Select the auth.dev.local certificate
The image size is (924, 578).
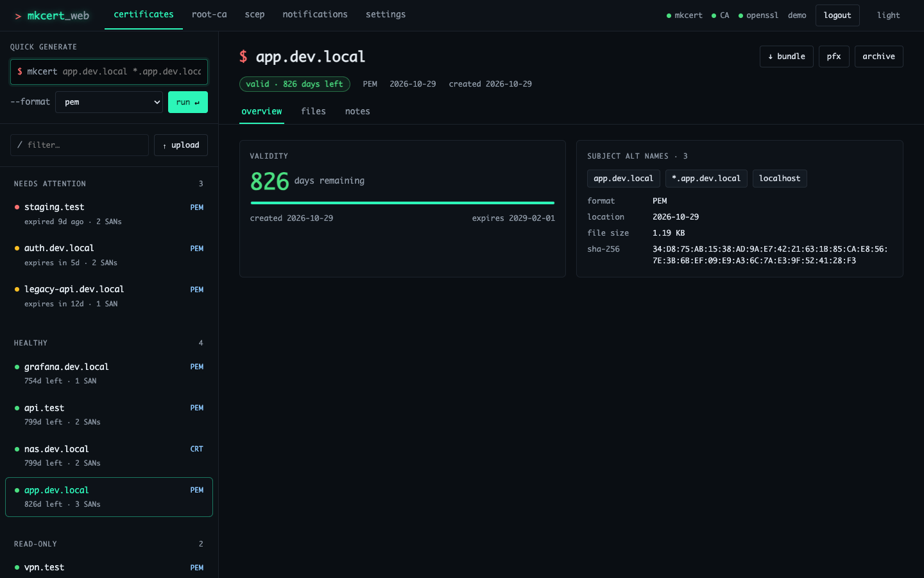click(x=109, y=255)
